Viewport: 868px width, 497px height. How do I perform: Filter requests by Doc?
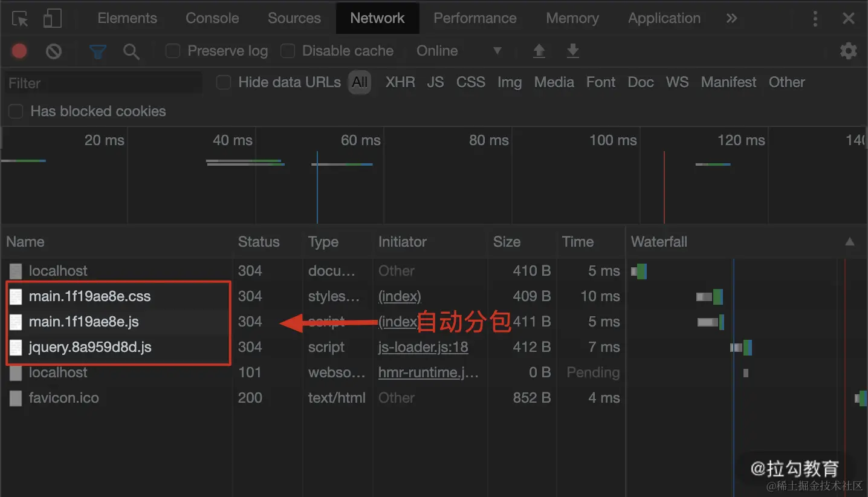pos(641,82)
